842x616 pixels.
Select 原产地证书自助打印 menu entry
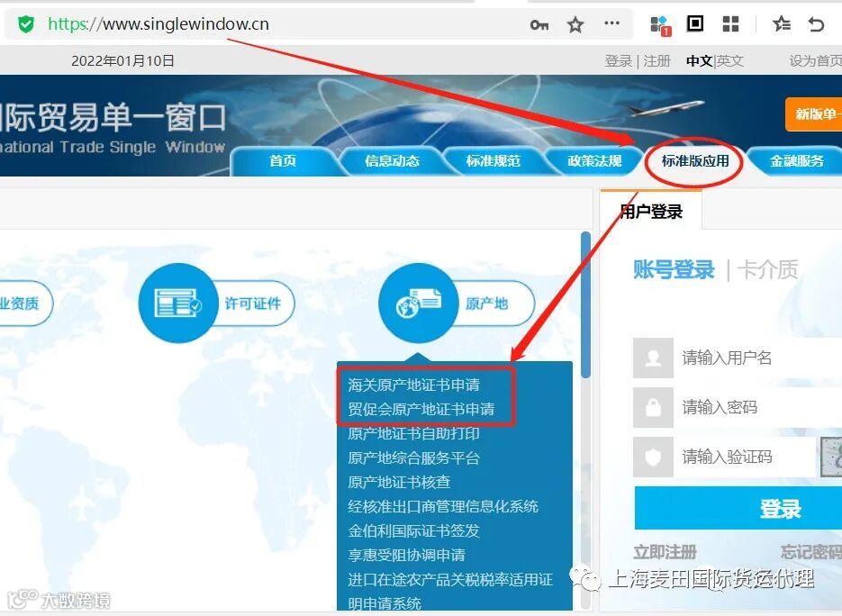pyautogui.click(x=413, y=433)
